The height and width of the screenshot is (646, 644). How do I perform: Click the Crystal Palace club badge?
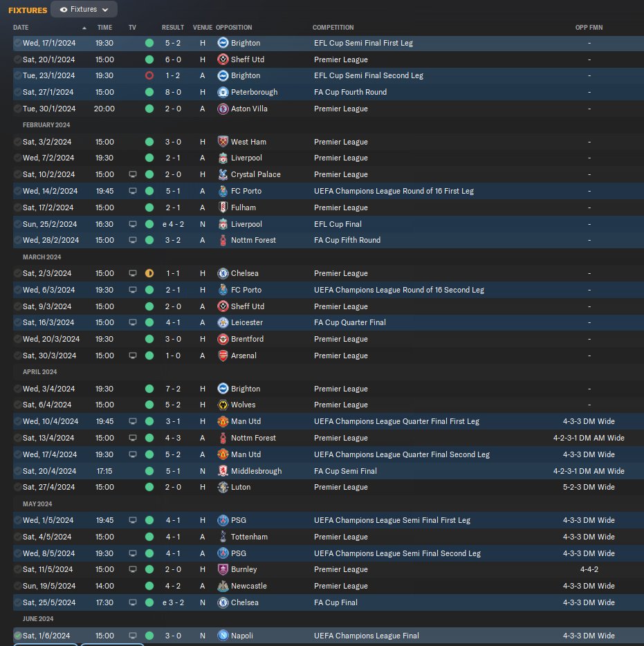pyautogui.click(x=223, y=174)
